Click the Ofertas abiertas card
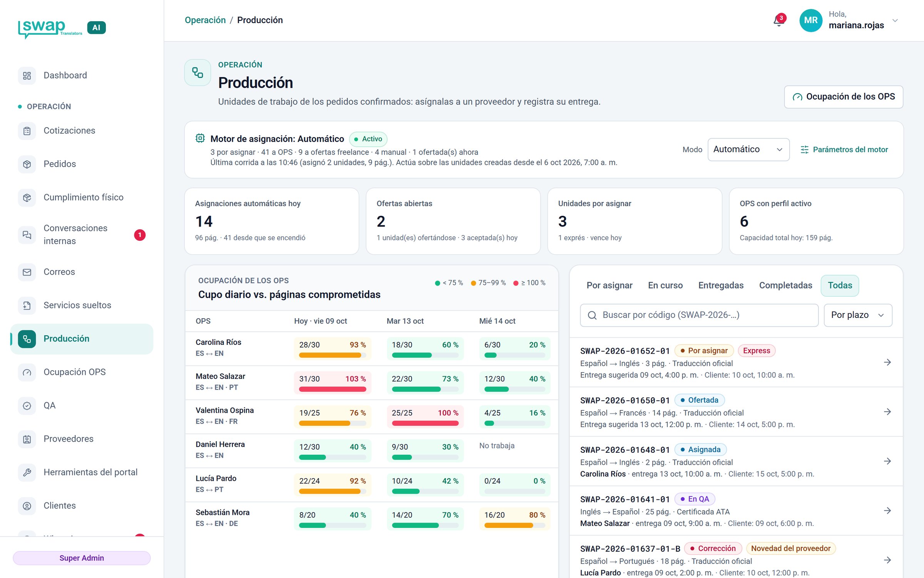Viewport: 924px width, 578px height. (453, 221)
